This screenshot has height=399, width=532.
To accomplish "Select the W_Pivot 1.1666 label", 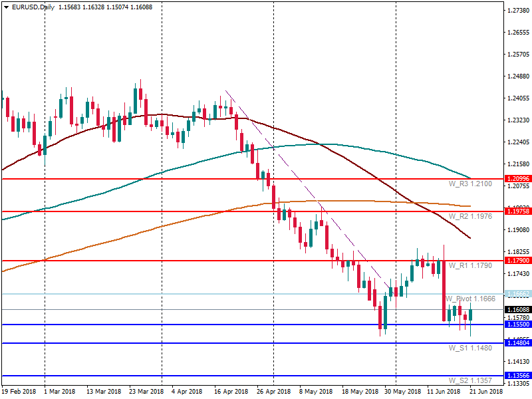I will click(470, 299).
